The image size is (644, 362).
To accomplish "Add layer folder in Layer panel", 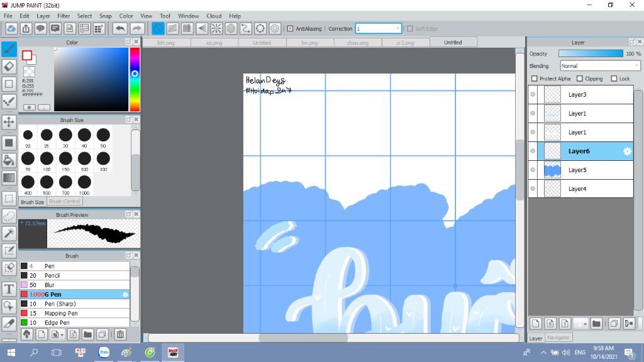I will pos(596,324).
